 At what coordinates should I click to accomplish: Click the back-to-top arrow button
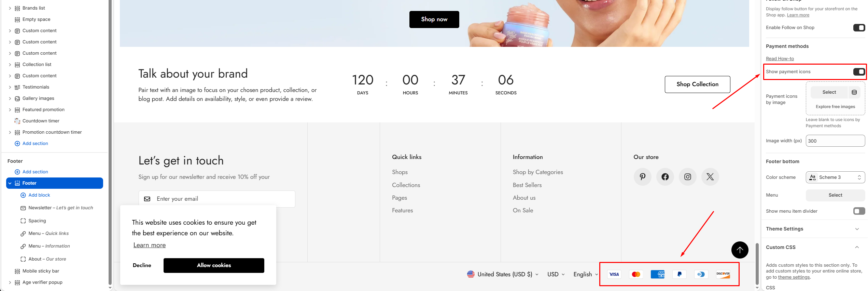click(740, 250)
